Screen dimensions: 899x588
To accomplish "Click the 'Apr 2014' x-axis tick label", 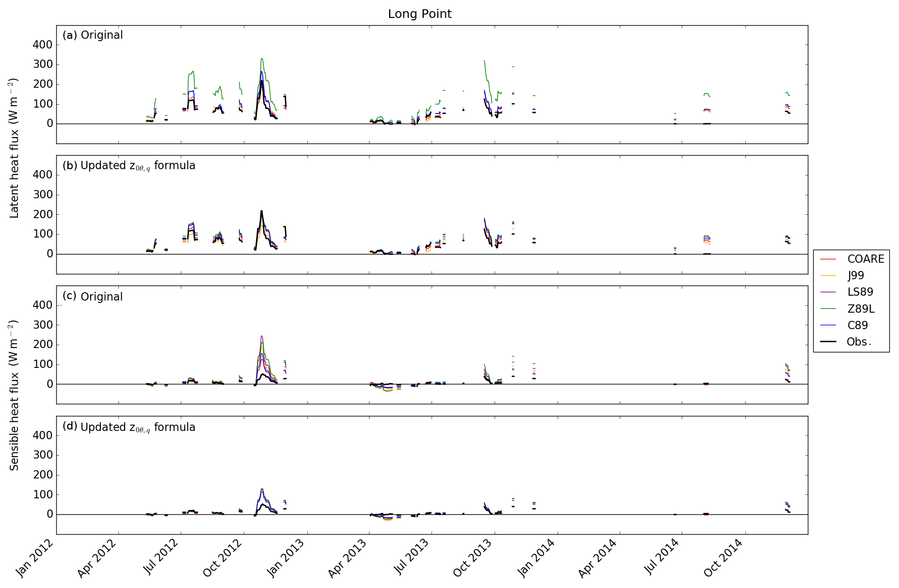I will pyautogui.click(x=598, y=558).
